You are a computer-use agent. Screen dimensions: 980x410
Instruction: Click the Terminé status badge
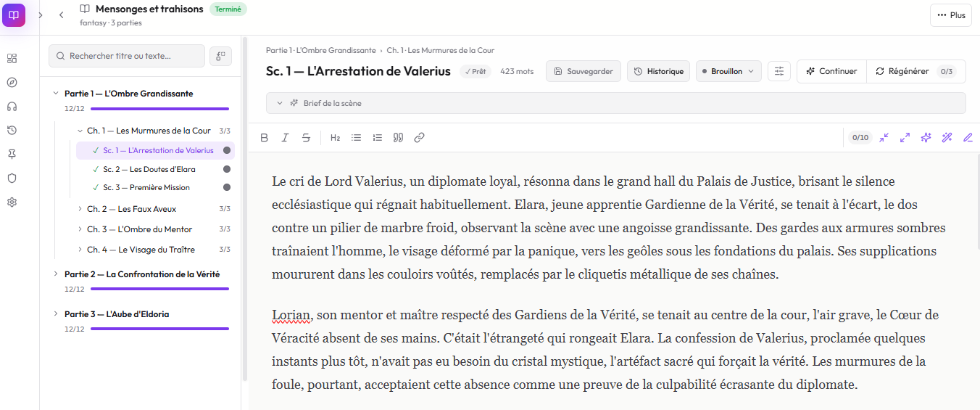coord(228,9)
